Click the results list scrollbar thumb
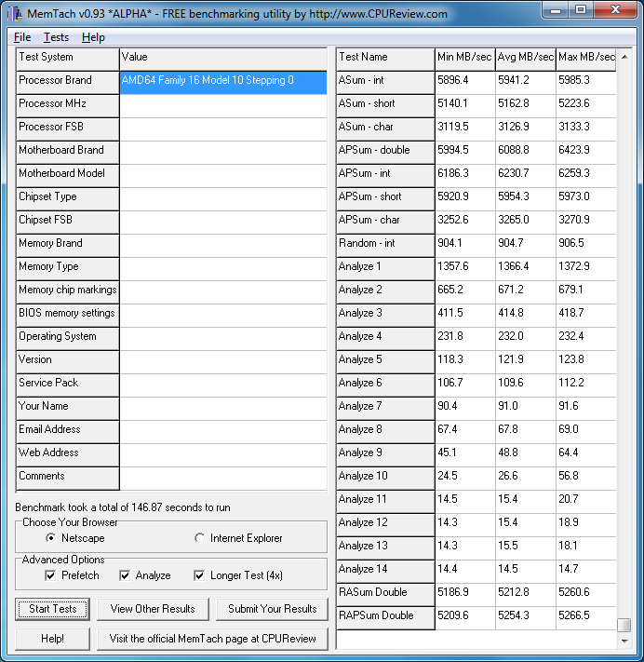644x662 pixels. (x=624, y=625)
